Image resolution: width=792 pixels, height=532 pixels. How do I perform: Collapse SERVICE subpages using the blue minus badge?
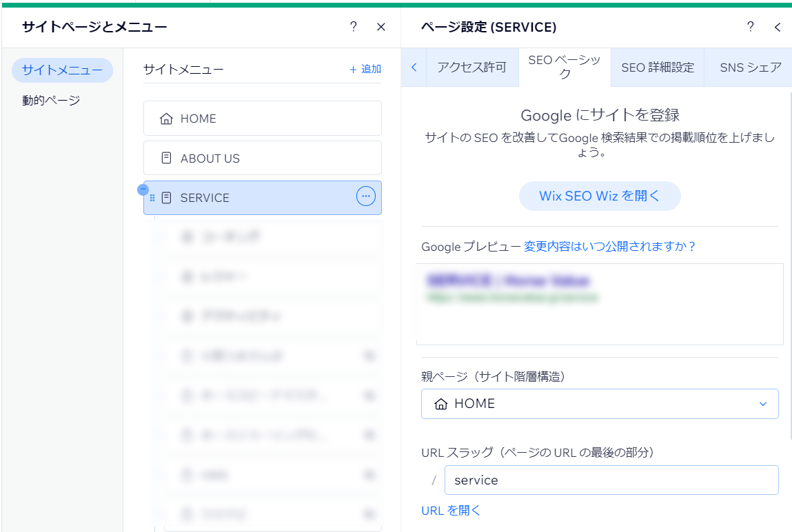pyautogui.click(x=143, y=190)
